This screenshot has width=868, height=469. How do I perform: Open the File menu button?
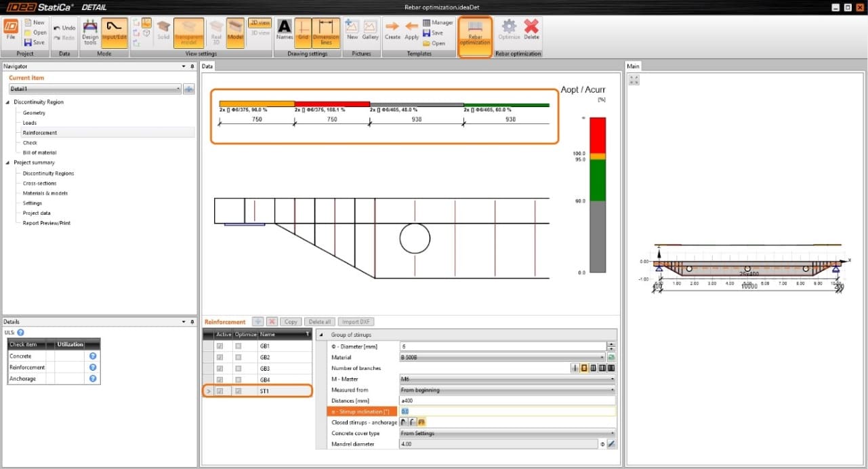point(11,31)
